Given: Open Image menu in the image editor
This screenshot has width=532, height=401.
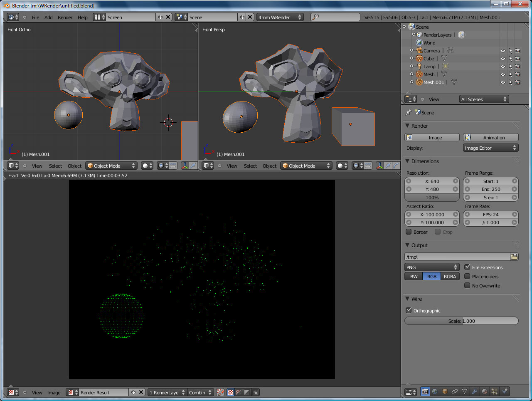Looking at the screenshot, I should pyautogui.click(x=54, y=393).
